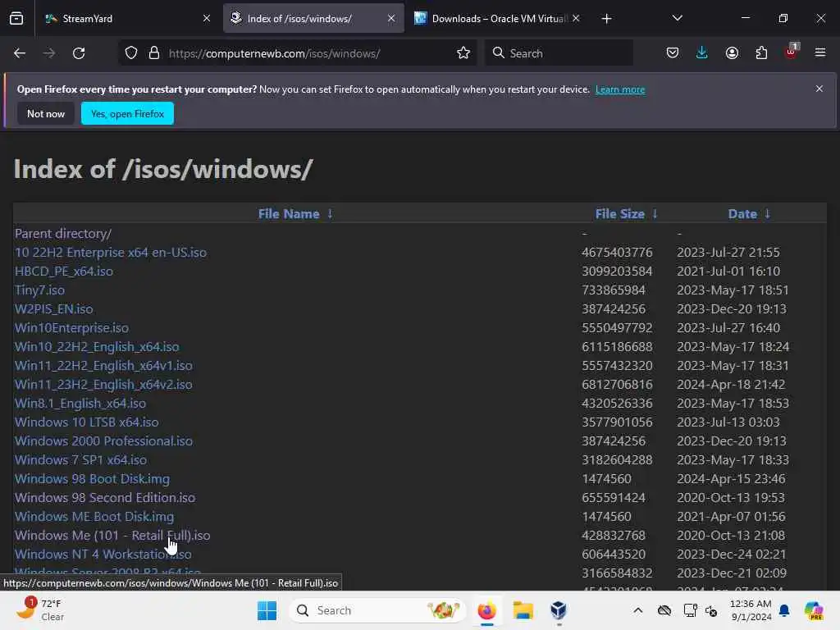Viewport: 840px width, 630px height.
Task: Click the uBlock Origin extension icon
Action: click(x=792, y=52)
